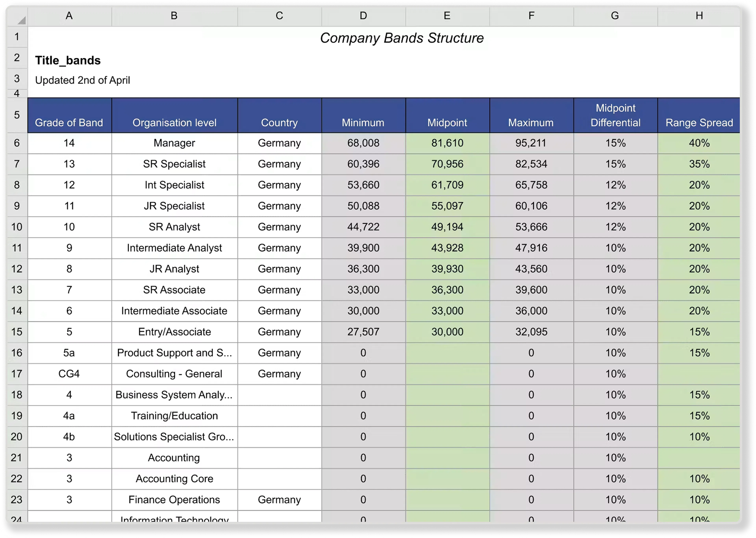The width and height of the screenshot is (756, 538).
Task: Select the 'Solutions Specialist Gro...' cell
Action: tap(174, 437)
